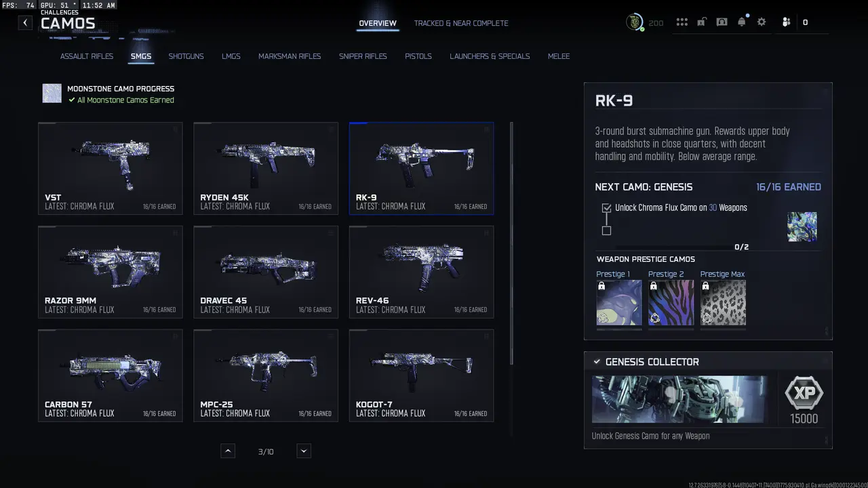868x488 pixels.
Task: Select the SMGs category tab
Action: [x=141, y=56]
